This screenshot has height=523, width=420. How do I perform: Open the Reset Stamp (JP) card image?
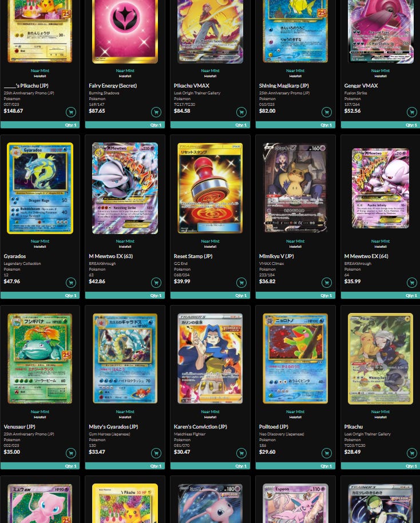pyautogui.click(x=210, y=188)
